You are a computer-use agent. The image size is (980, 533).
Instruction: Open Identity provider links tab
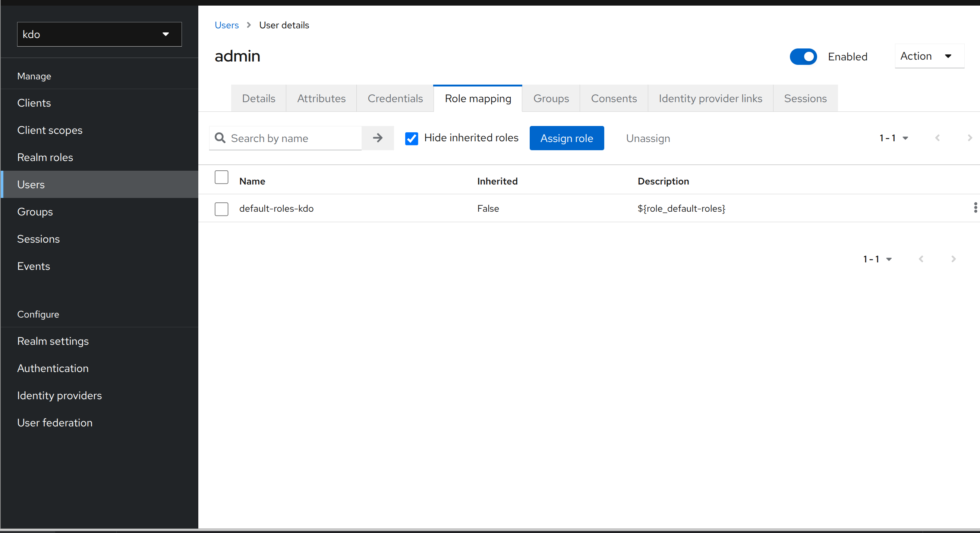(710, 98)
